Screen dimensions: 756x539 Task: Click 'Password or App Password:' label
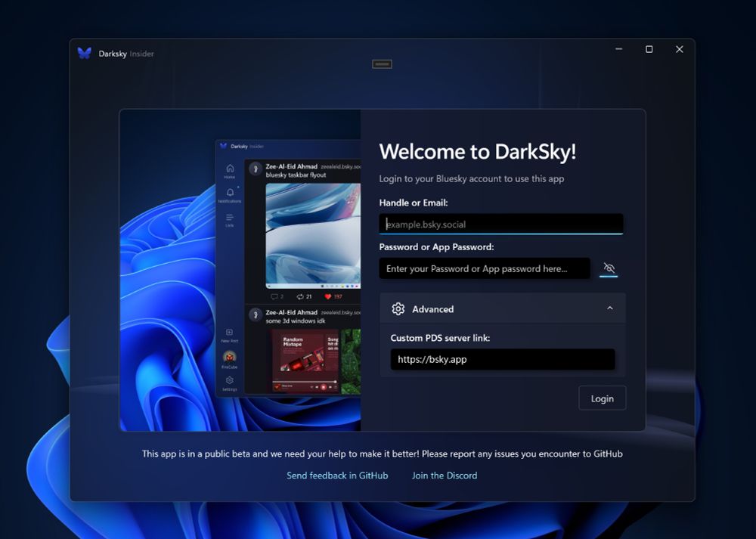tap(436, 247)
